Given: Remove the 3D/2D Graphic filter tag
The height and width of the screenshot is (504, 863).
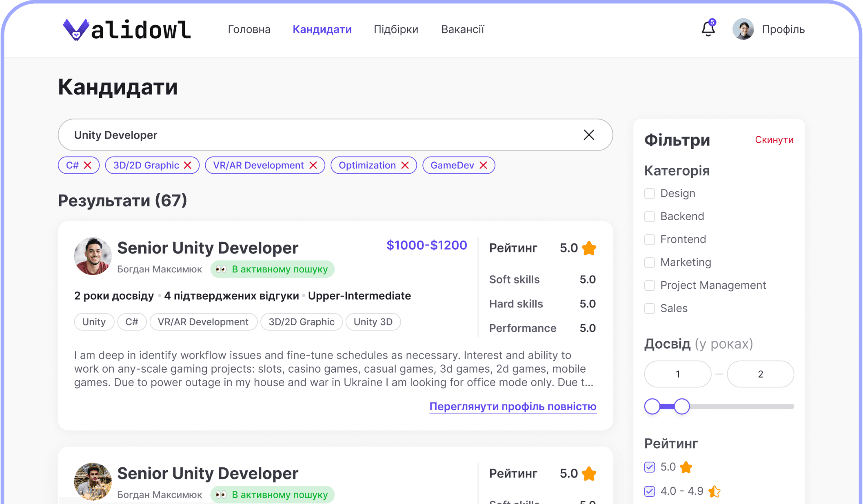Looking at the screenshot, I should (x=189, y=165).
